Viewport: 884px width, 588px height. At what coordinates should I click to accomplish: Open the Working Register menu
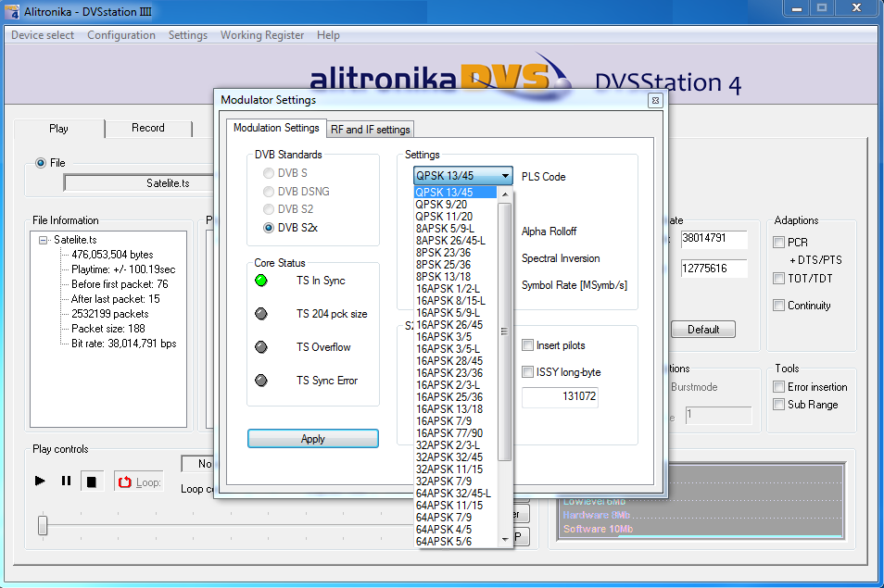point(261,35)
